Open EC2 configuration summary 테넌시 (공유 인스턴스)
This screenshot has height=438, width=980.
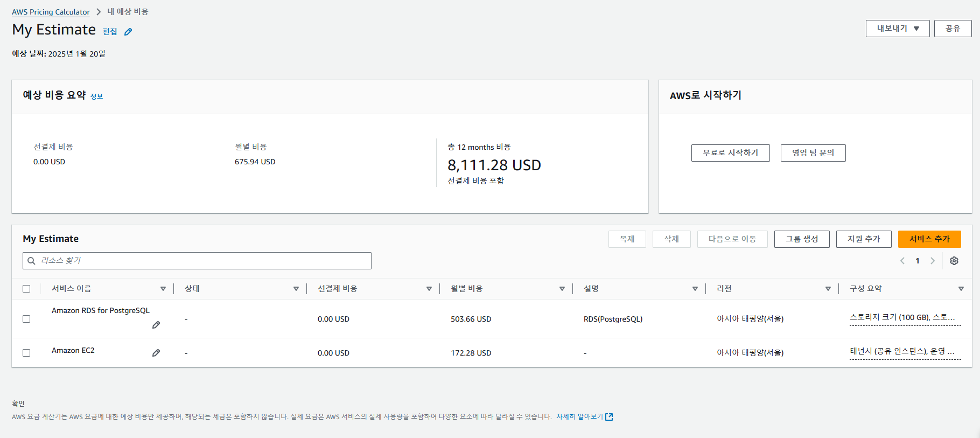pos(905,352)
